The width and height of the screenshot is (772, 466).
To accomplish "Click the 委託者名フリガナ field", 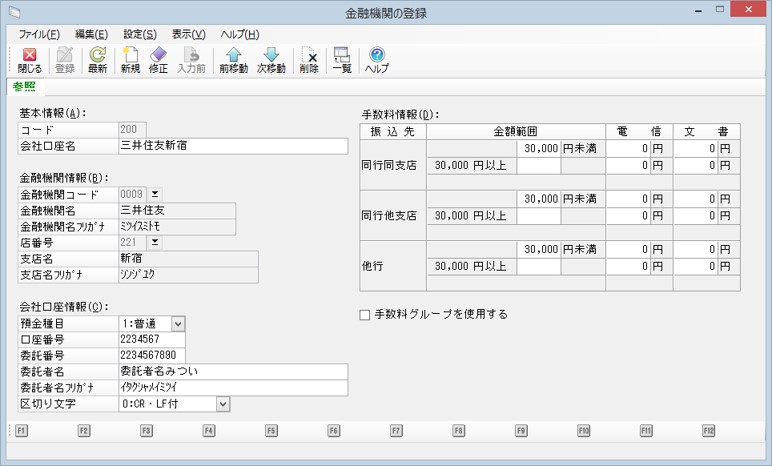I will (233, 388).
